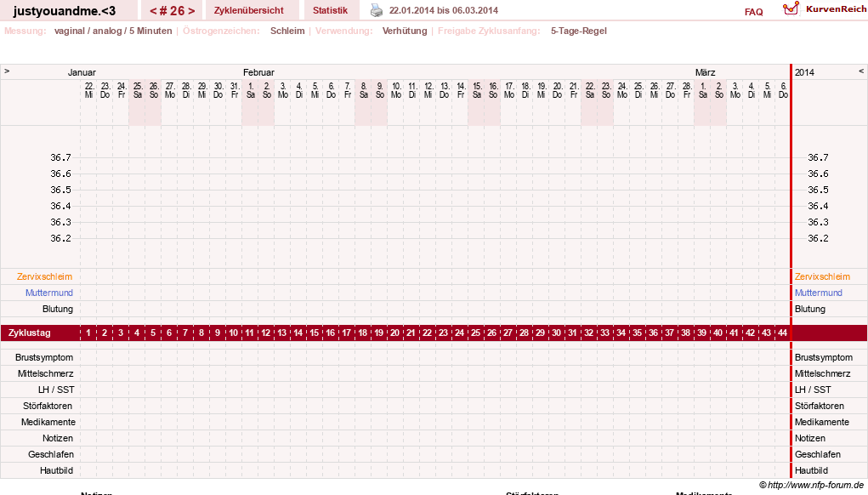The width and height of the screenshot is (868, 495).
Task: Open the Zyklenübersicht tab
Action: click(248, 10)
